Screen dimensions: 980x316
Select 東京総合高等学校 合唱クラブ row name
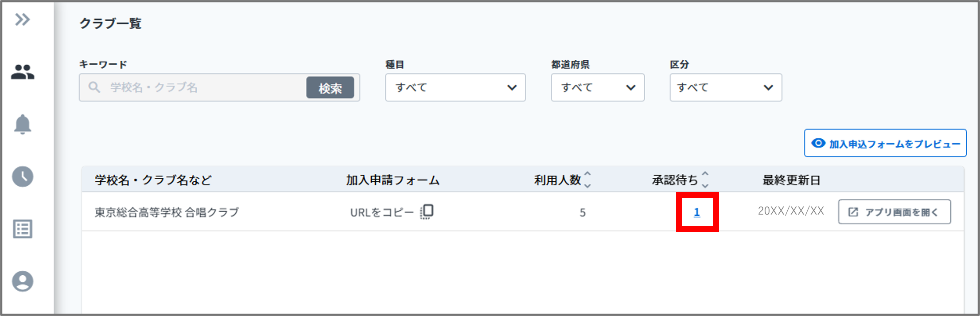(x=167, y=212)
